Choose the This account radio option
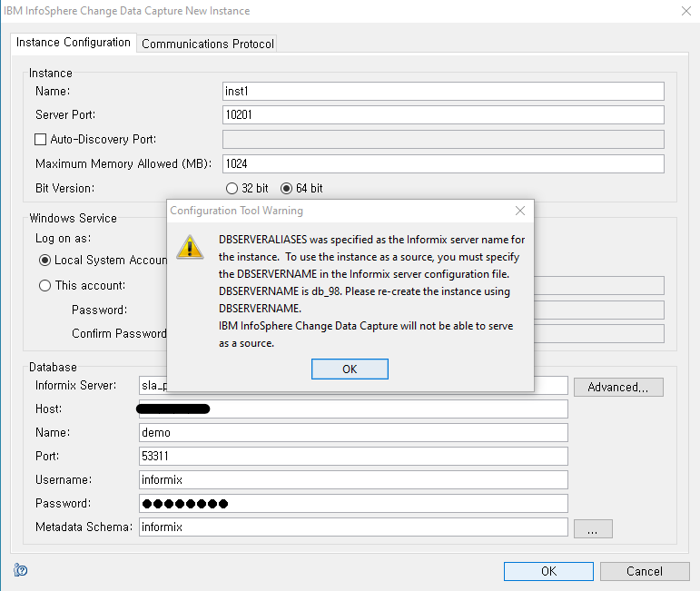Screen dimensions: 700x591 point(44,286)
